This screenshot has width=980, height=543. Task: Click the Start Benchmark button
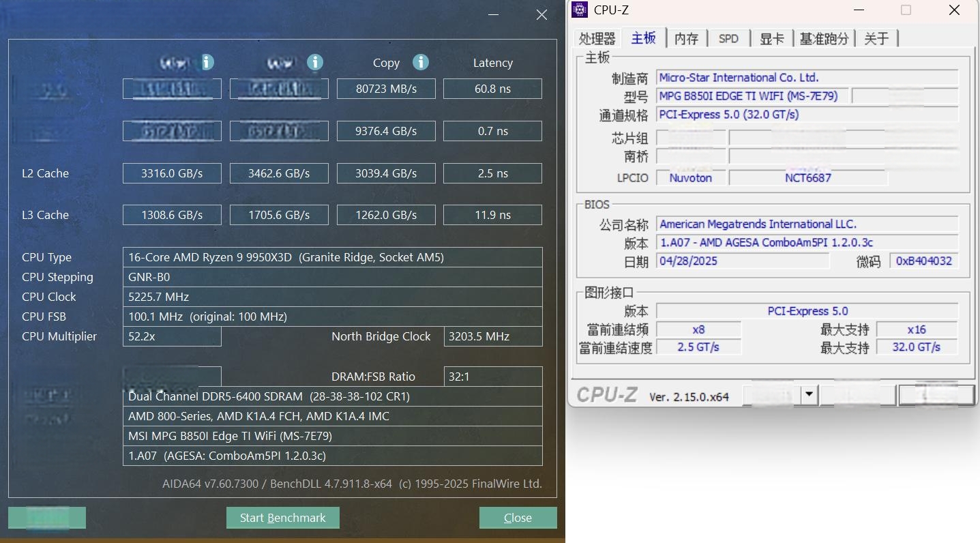tap(283, 518)
